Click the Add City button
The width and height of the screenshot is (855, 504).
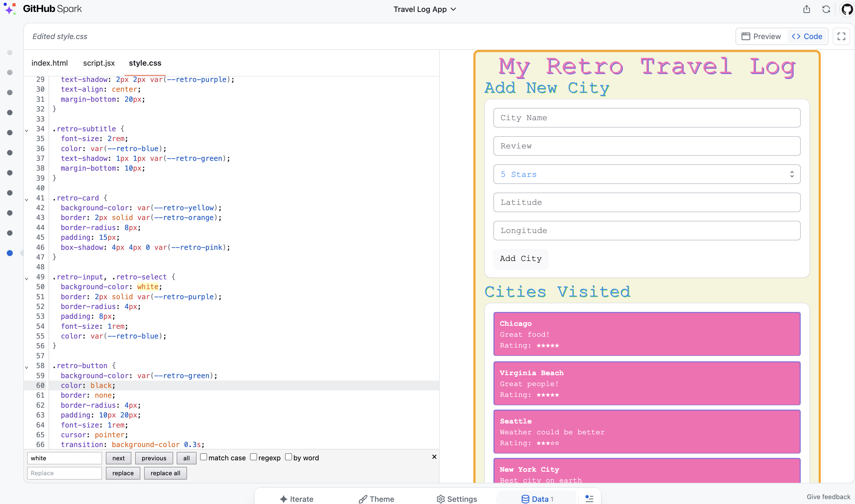click(x=521, y=259)
